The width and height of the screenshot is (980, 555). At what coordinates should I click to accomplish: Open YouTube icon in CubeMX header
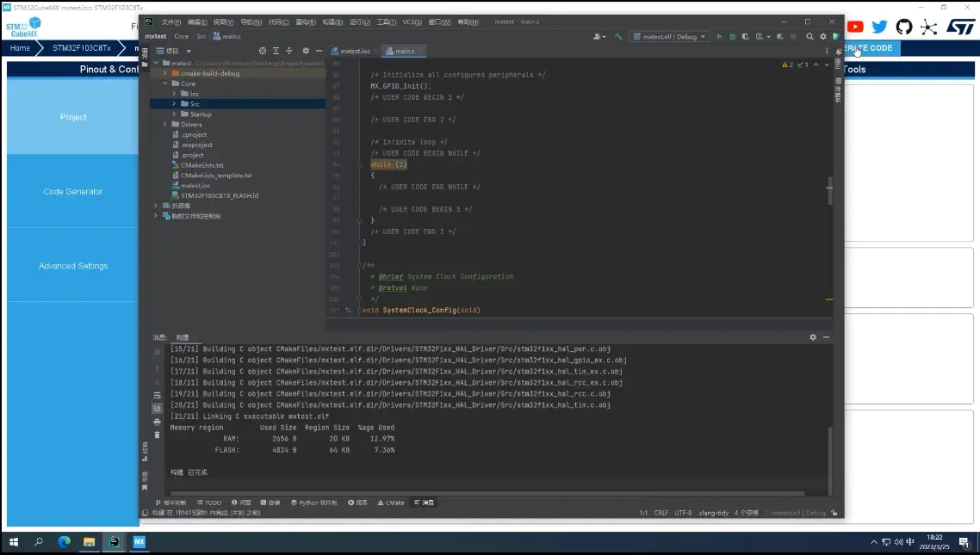pos(855,28)
